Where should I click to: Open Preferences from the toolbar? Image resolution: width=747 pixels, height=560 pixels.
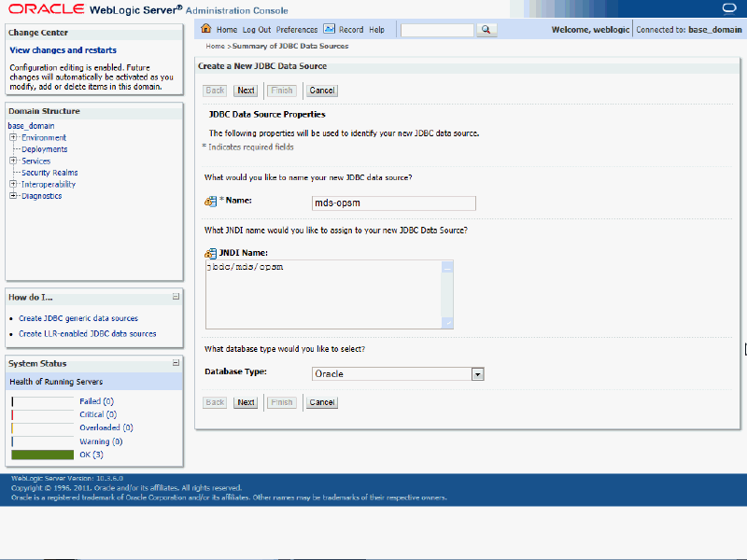pos(297,30)
